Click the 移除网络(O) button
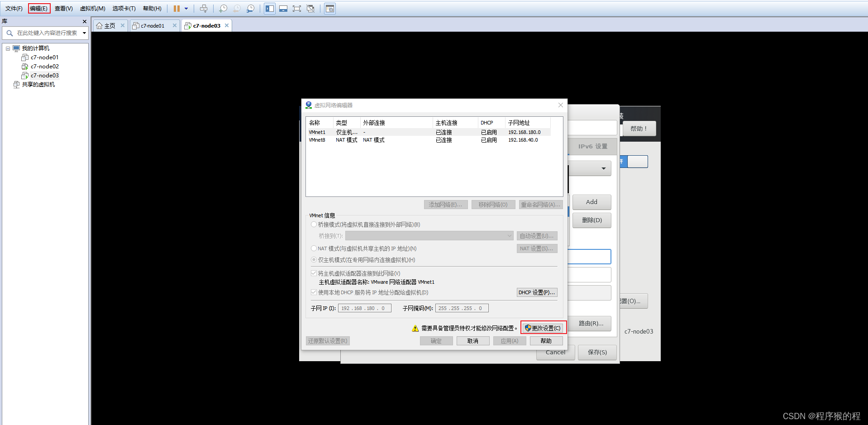 coord(493,205)
